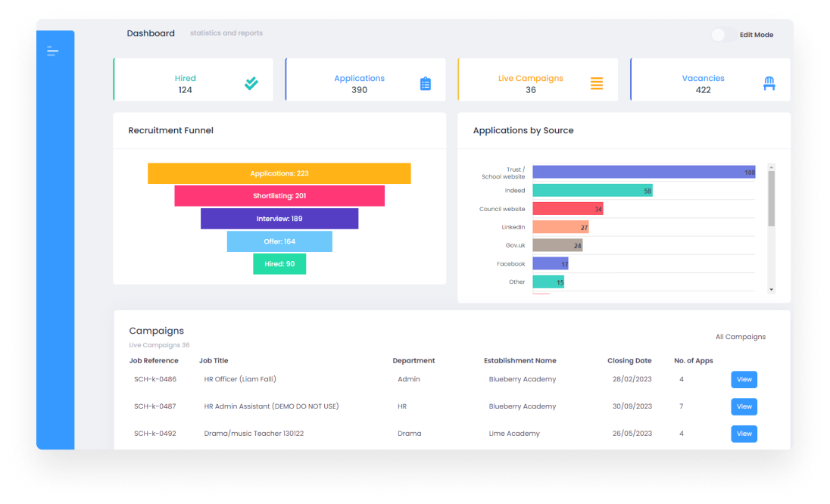Click the Indeed source bar
Viewport: 830px width, 504px height.
591,191
